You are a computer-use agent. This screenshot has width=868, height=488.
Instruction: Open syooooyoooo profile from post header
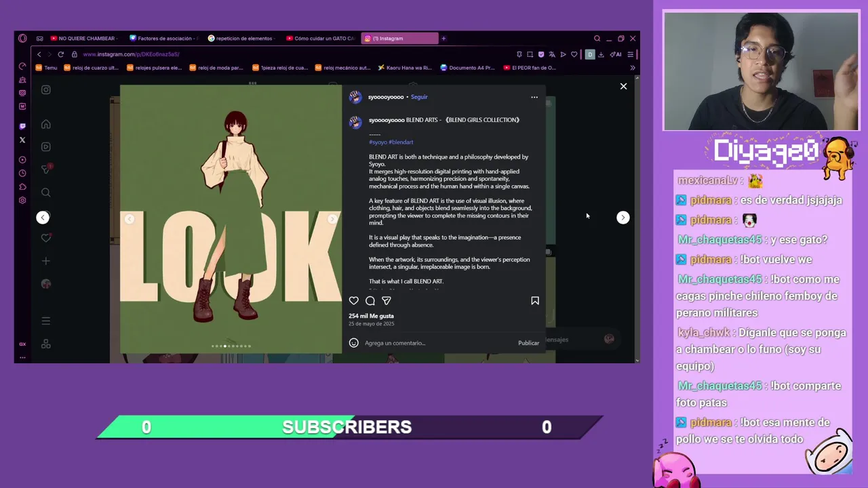tap(386, 97)
